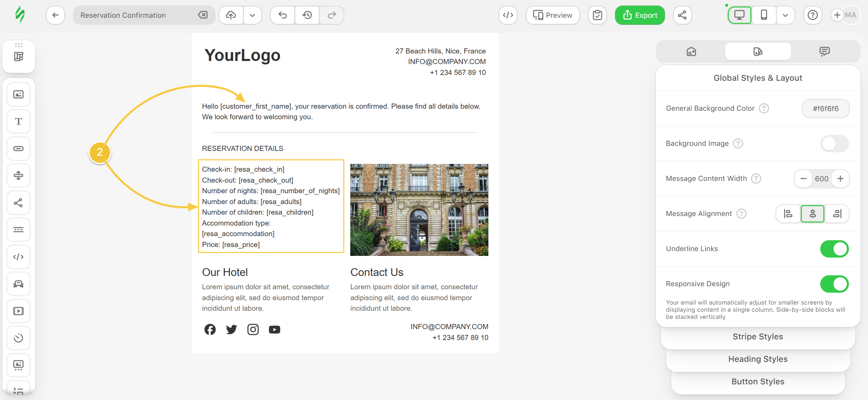Click the 600 width value field

[822, 179]
